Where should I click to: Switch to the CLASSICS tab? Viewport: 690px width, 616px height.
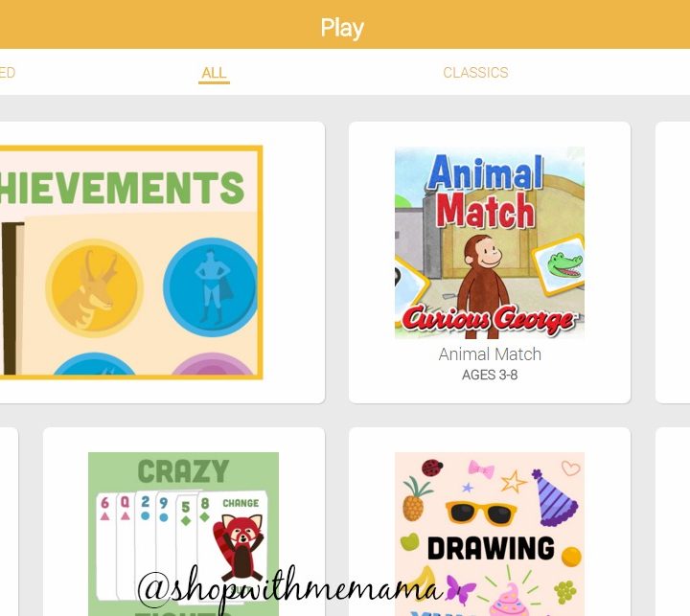tap(475, 73)
